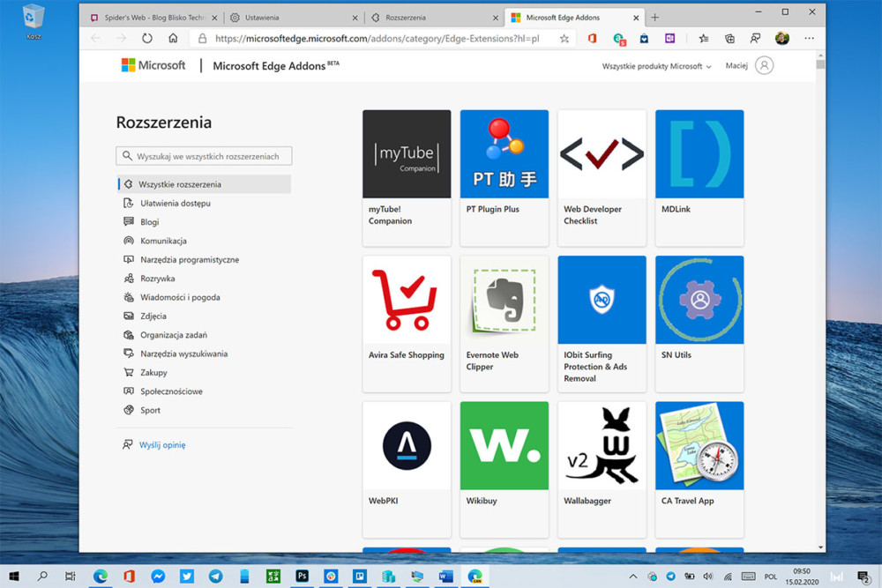This screenshot has height=588, width=882.
Task: View site information lock icon
Action: (202, 38)
